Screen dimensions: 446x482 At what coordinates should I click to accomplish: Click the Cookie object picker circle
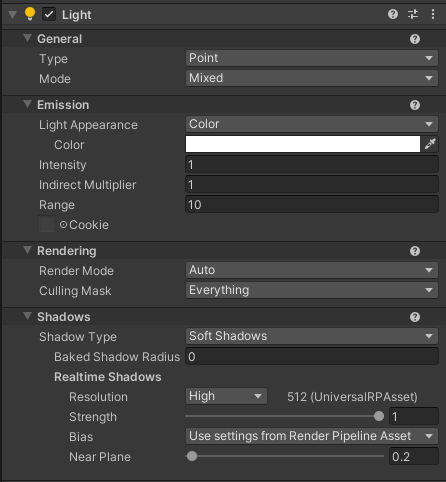(x=63, y=225)
